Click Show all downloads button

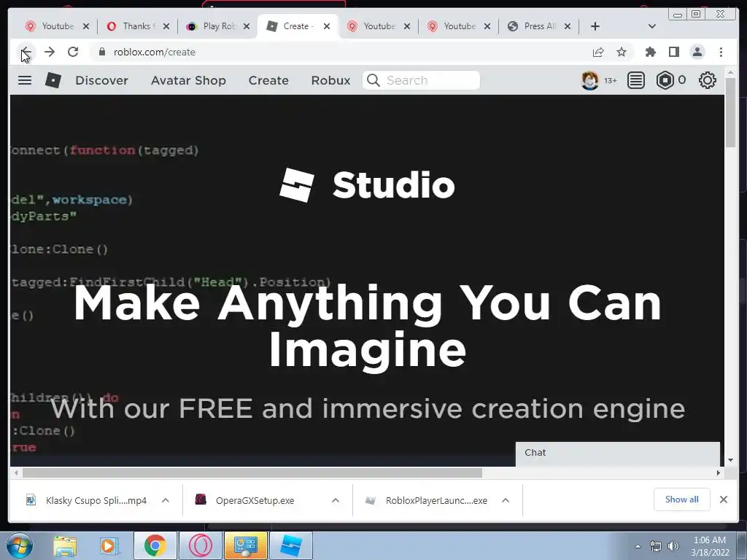point(682,499)
